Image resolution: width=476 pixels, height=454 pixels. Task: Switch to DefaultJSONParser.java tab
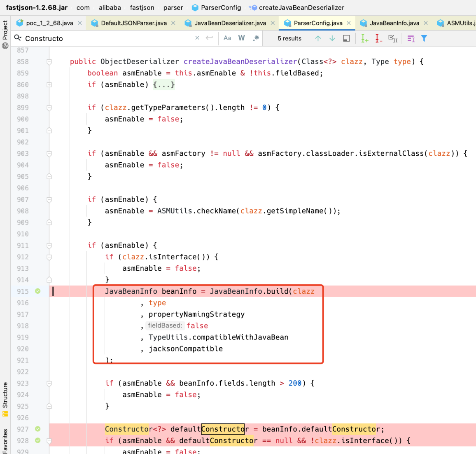(x=134, y=23)
